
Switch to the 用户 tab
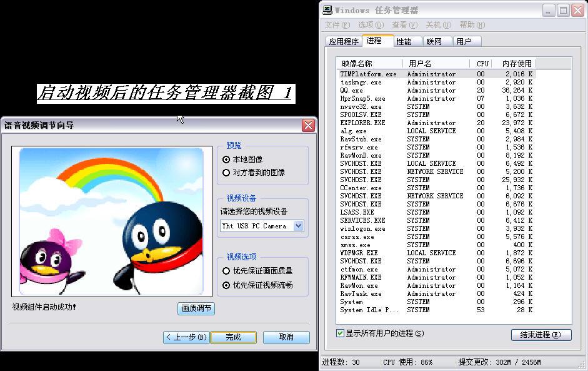(x=467, y=42)
